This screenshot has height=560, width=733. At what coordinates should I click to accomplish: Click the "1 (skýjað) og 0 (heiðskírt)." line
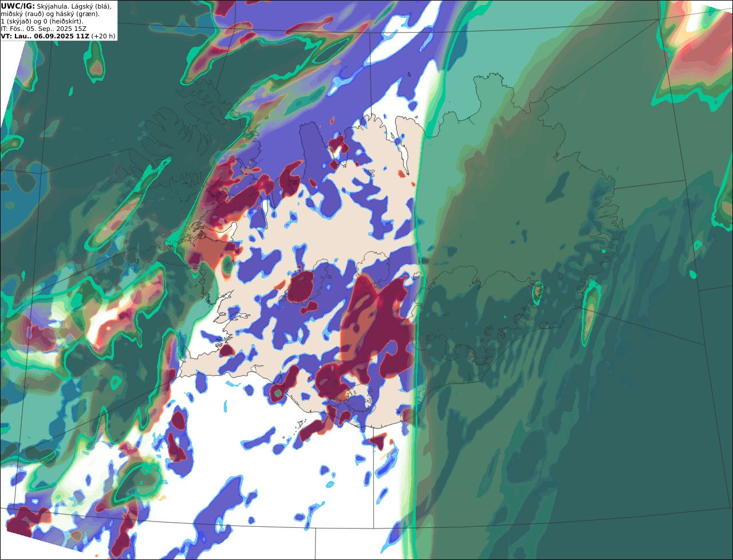pyautogui.click(x=42, y=21)
